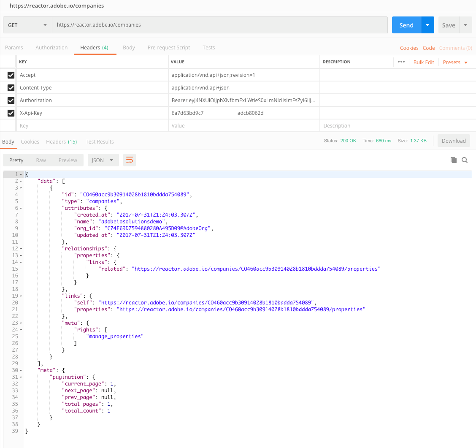Toggle the X-Api-Key header checkbox
Image resolution: width=476 pixels, height=448 pixels.
pyautogui.click(x=11, y=113)
